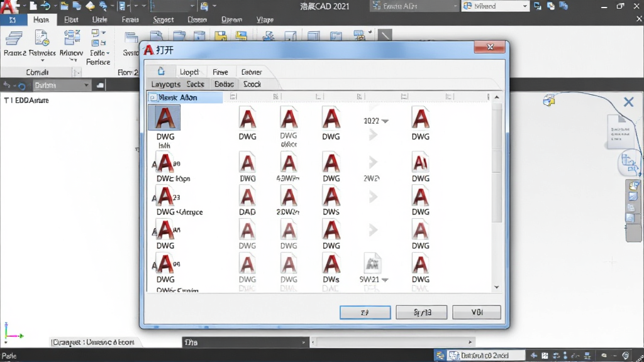This screenshot has height=362, width=644.
Task: Click the second icon in navigation bar
Action: (x=632, y=197)
